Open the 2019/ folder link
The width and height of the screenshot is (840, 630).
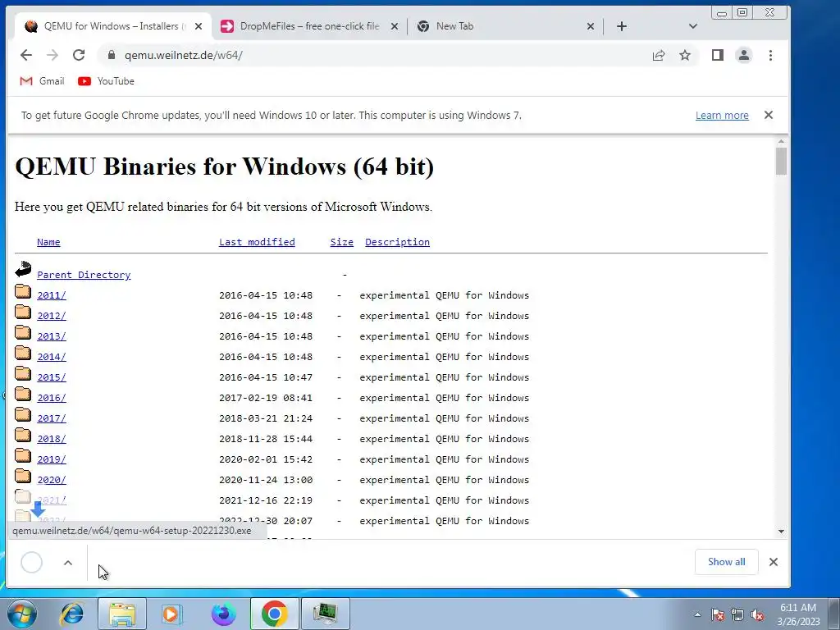point(52,459)
